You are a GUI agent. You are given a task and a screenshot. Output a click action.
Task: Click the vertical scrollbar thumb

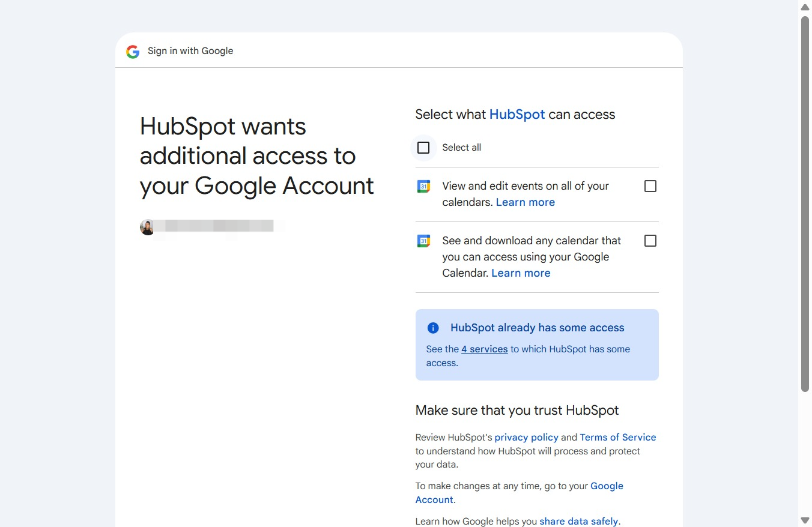tap(805, 204)
